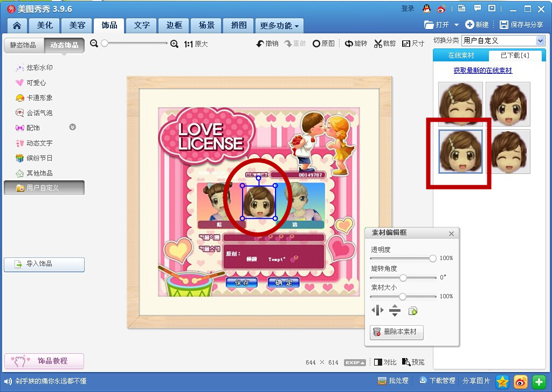The width and height of the screenshot is (552, 392).
Task: Click the 重做 redo button
Action: [295, 44]
